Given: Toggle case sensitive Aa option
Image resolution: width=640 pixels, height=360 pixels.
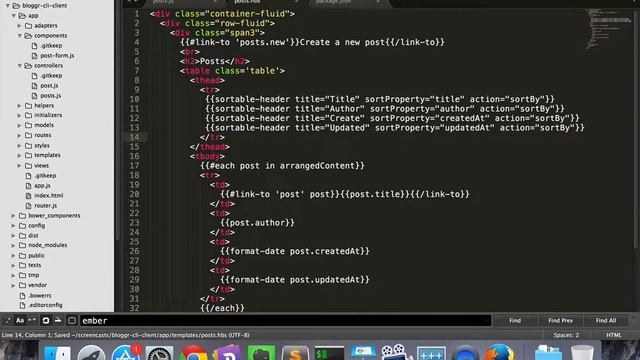Looking at the screenshot, I should pos(20,320).
